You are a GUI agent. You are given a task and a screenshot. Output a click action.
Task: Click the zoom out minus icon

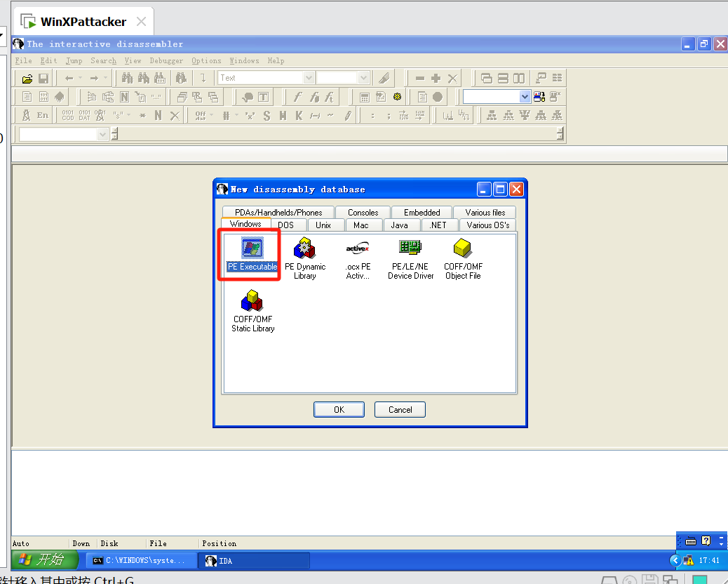(419, 79)
